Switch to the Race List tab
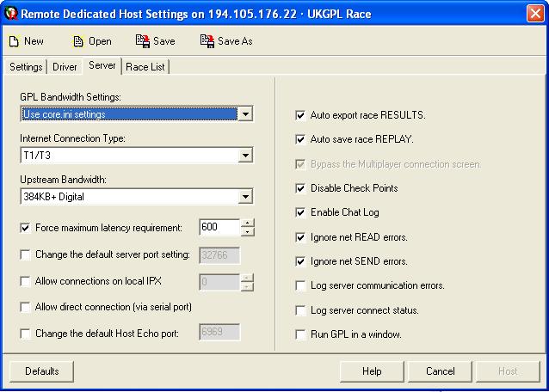The height and width of the screenshot is (392, 549). 145,67
